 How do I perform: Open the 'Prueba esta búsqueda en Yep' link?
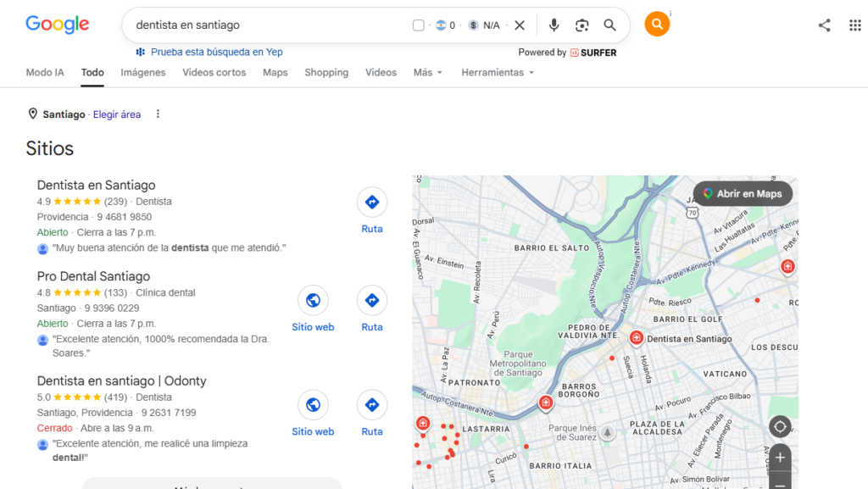tap(216, 52)
